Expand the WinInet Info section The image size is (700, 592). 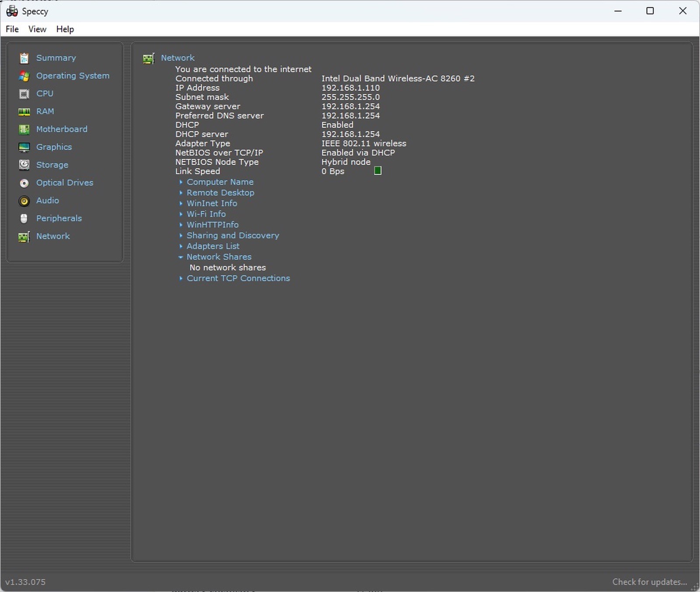181,203
